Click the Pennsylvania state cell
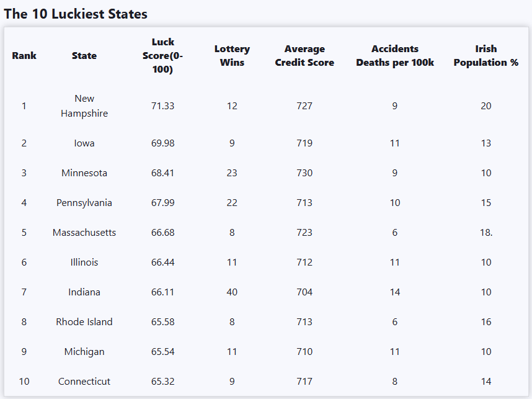This screenshot has width=532, height=399. [x=84, y=203]
